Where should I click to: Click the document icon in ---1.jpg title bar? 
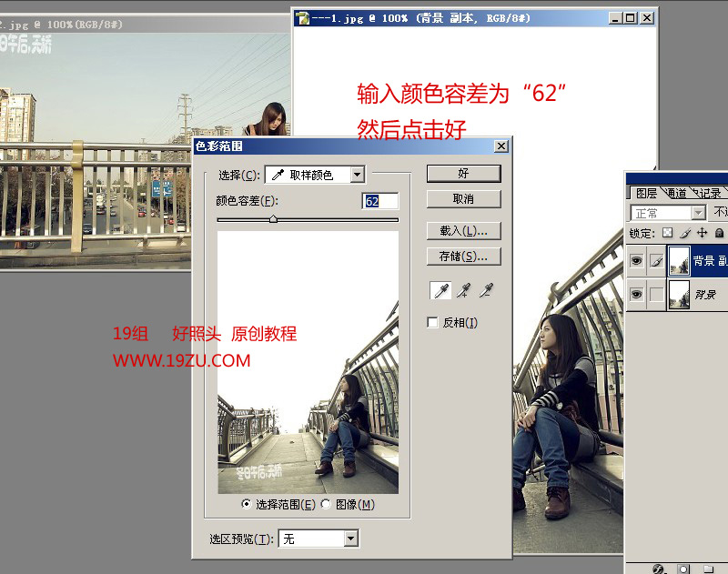click(303, 18)
